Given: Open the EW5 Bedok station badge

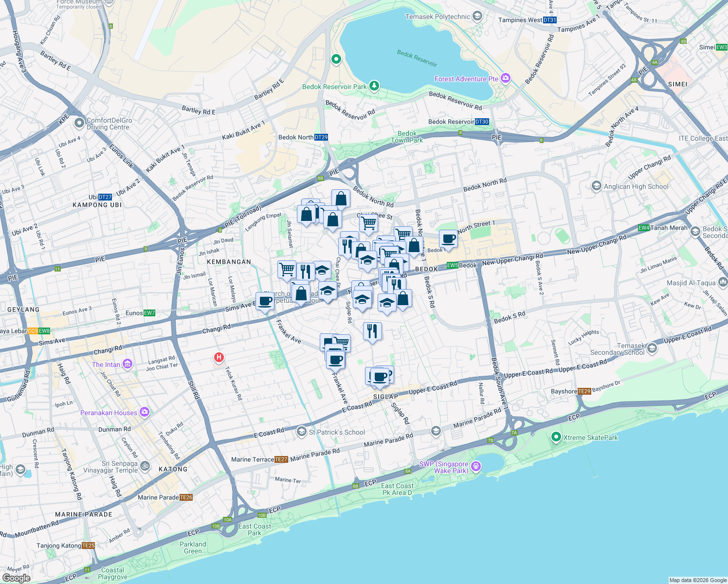Looking at the screenshot, I should click(452, 266).
